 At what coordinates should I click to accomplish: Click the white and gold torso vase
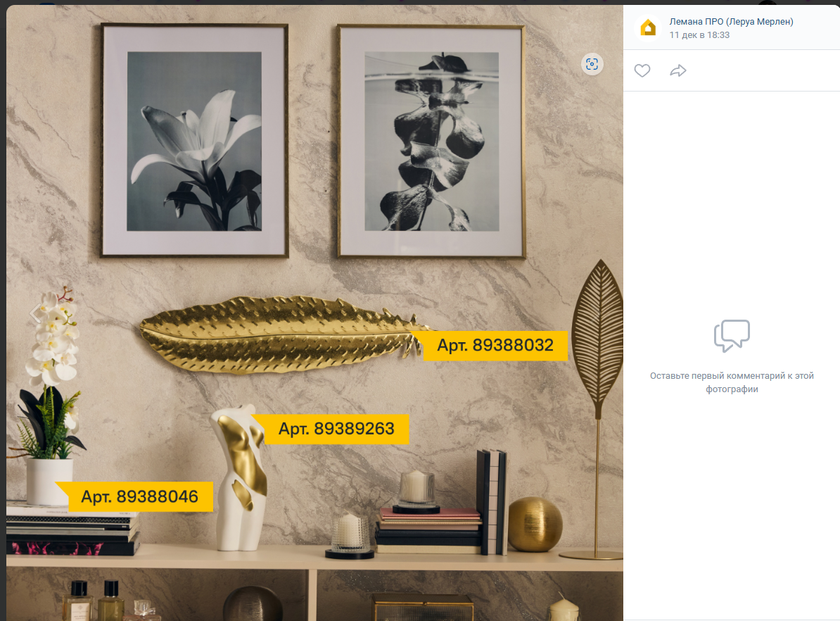(x=241, y=478)
